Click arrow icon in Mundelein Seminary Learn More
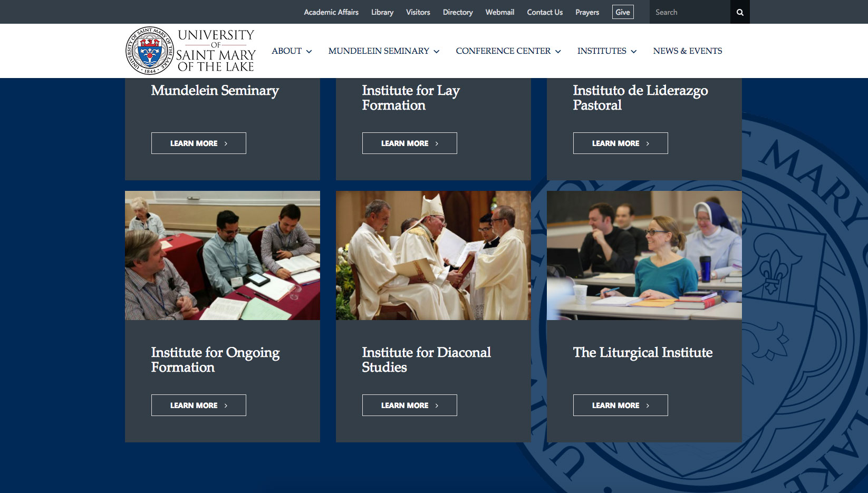Viewport: 868px width, 493px height. 226,143
